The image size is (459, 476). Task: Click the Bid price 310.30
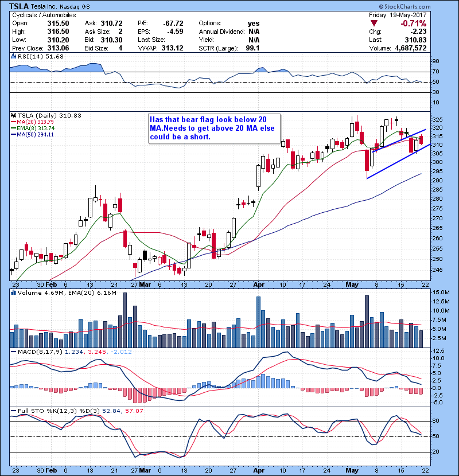pos(111,40)
